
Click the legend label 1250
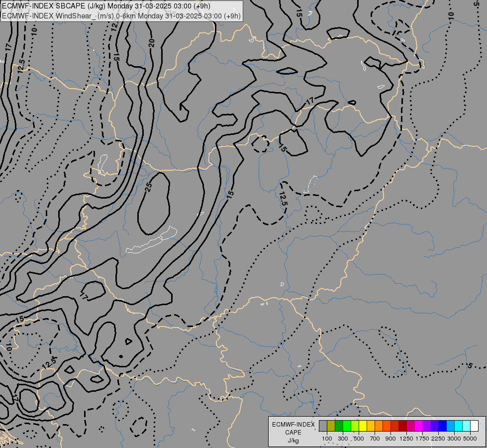[406, 439]
